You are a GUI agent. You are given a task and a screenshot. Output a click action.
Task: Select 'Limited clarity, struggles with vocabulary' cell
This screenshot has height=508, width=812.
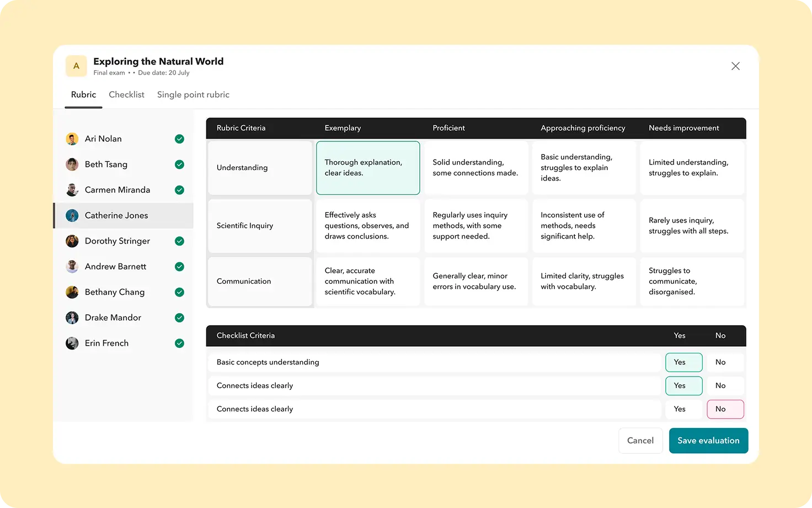point(584,282)
